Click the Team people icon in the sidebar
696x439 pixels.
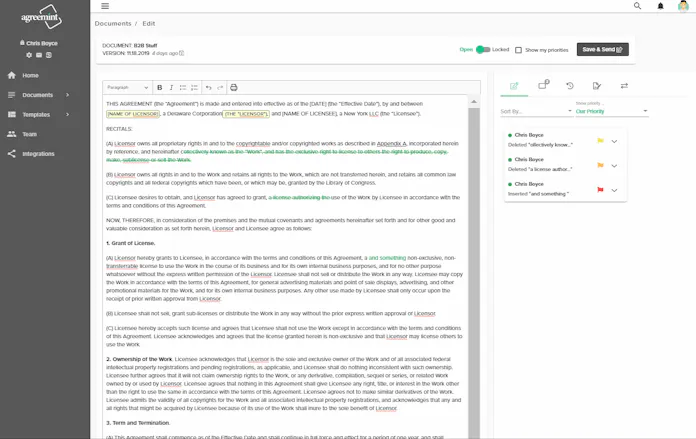(x=12, y=134)
